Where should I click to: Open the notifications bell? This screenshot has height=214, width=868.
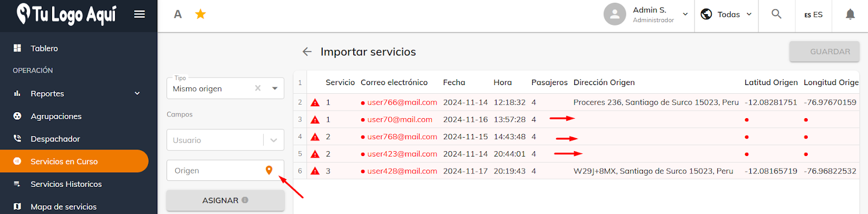(850, 14)
